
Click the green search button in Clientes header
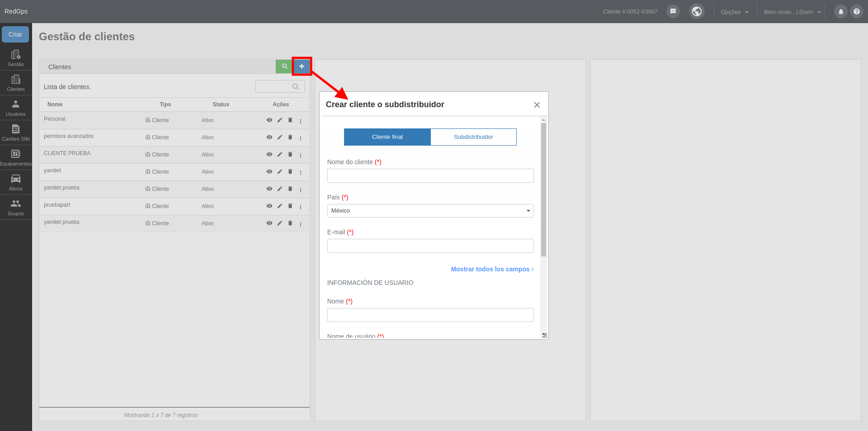click(284, 66)
